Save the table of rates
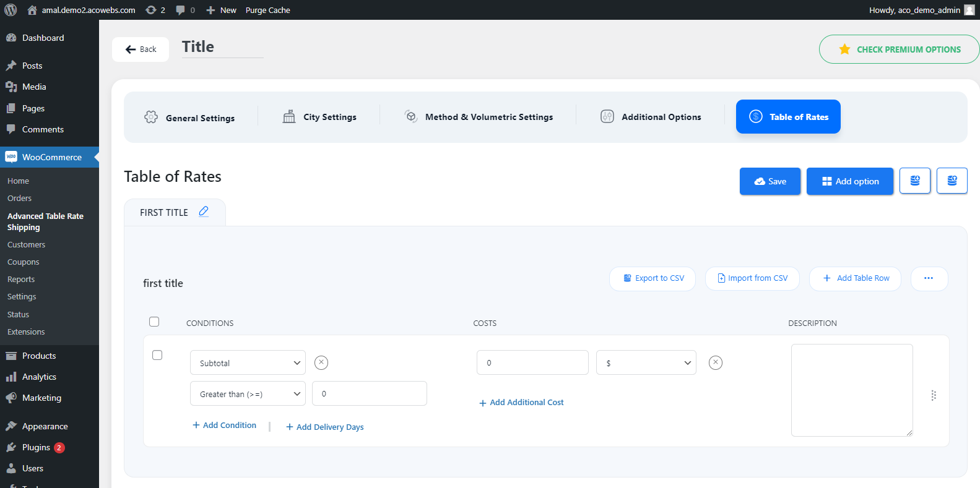 click(770, 181)
